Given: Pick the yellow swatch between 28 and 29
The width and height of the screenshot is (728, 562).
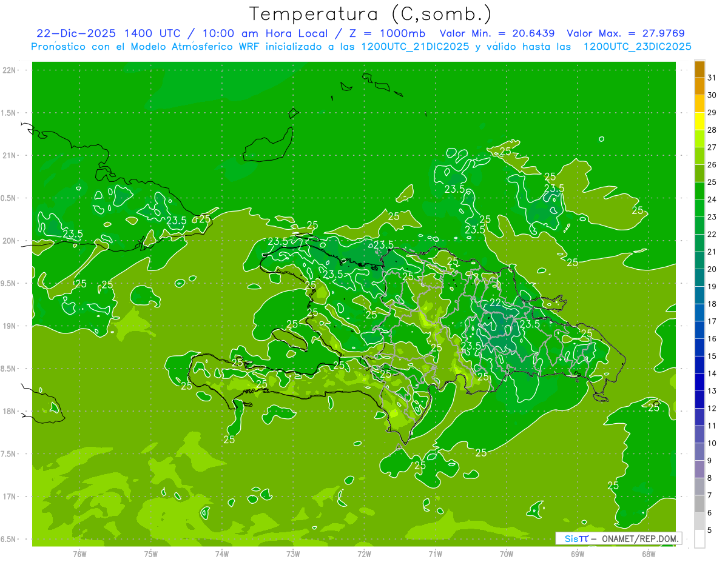Looking at the screenshot, I should (699, 121).
